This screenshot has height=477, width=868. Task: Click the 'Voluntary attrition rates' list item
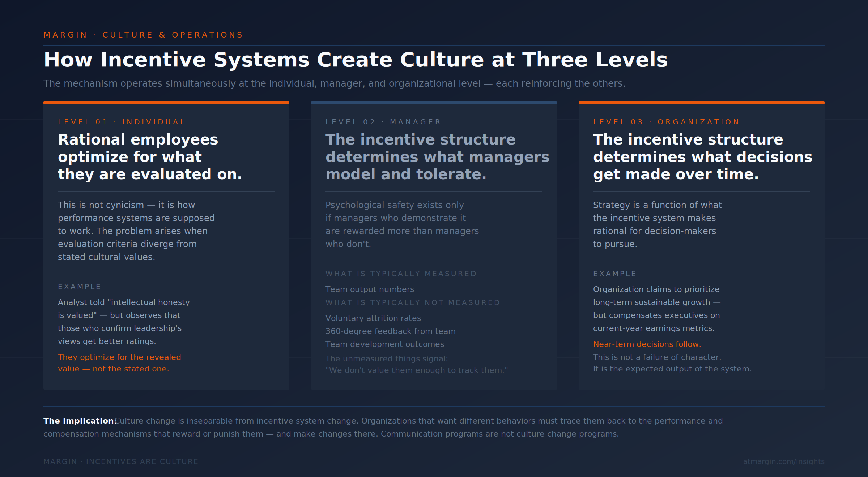373,318
